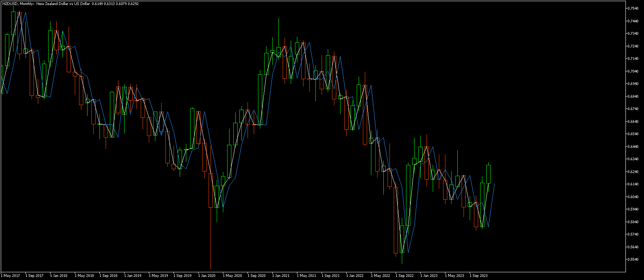Click the '1 May 2017' date label
The width and height of the screenshot is (644, 280).
point(10,276)
